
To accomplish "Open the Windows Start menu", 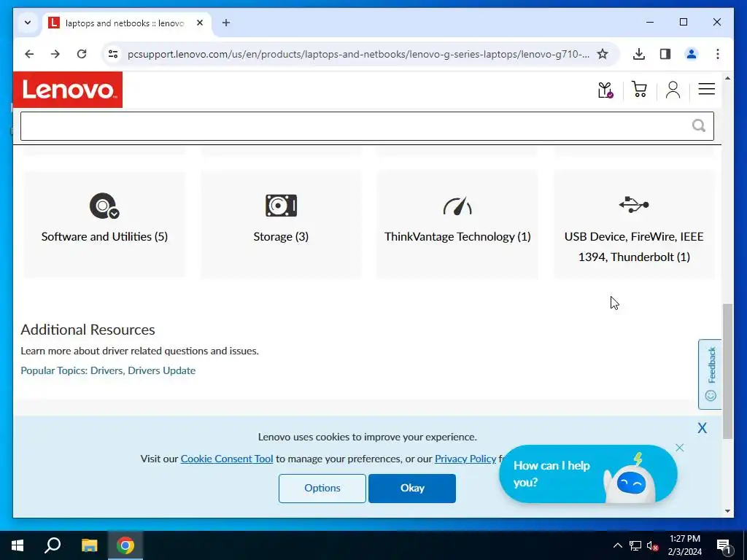I will click(18, 545).
